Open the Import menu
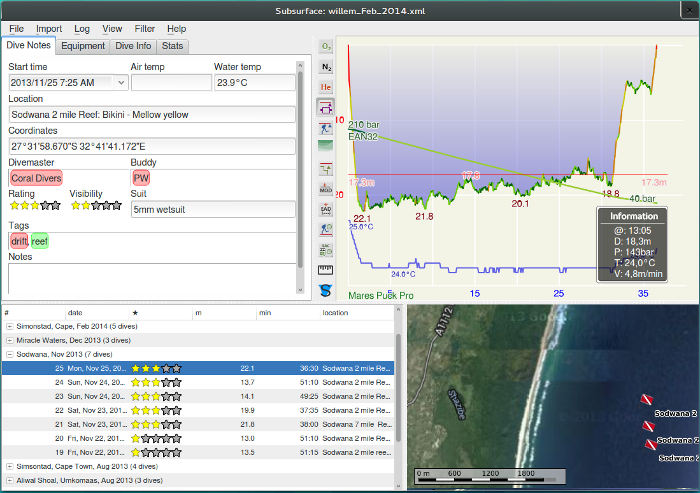Screen dimensions: 700x493 click(x=49, y=29)
